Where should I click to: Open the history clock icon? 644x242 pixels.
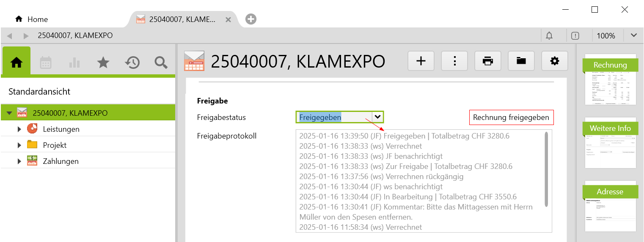[132, 63]
